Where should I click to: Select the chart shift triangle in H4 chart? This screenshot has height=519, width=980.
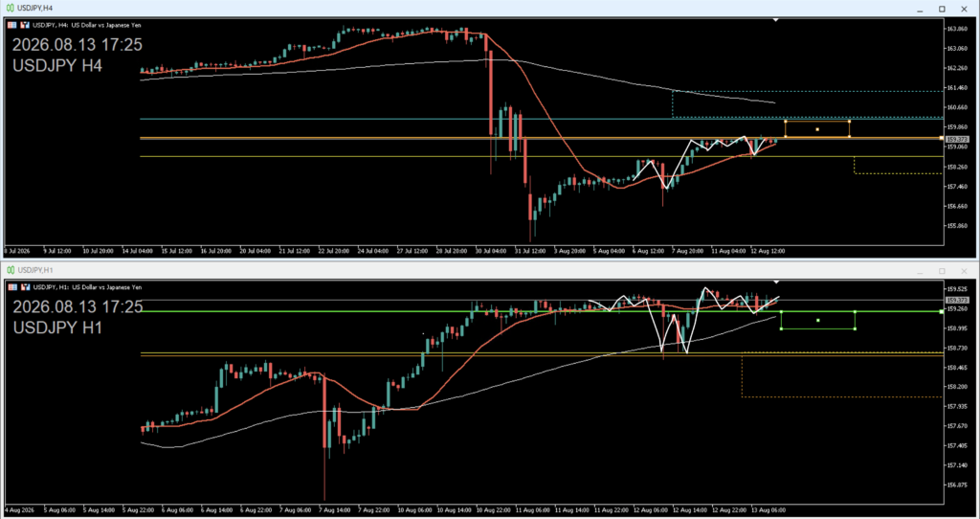coord(775,21)
